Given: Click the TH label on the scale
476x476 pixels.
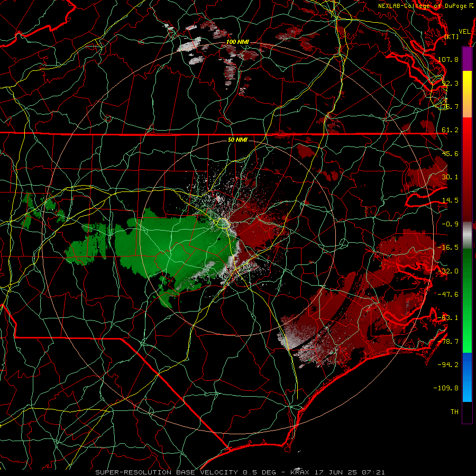Looking at the screenshot, I should pos(454,412).
